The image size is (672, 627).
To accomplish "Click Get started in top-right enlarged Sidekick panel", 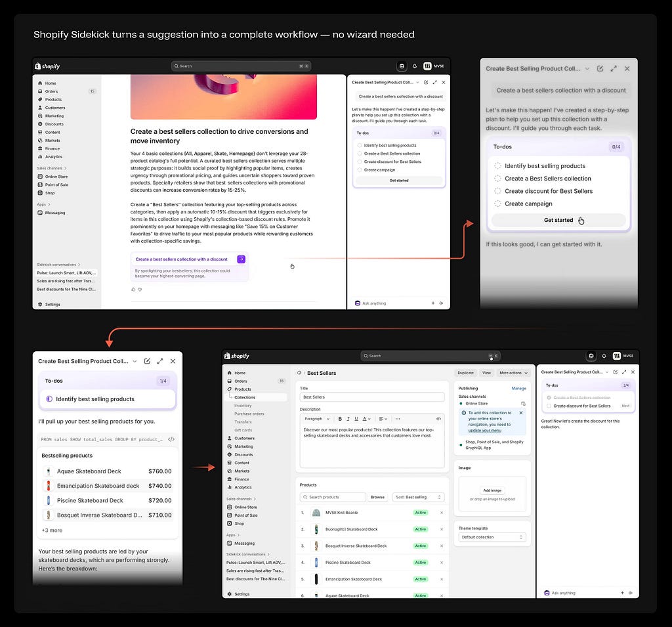I will pos(558,220).
